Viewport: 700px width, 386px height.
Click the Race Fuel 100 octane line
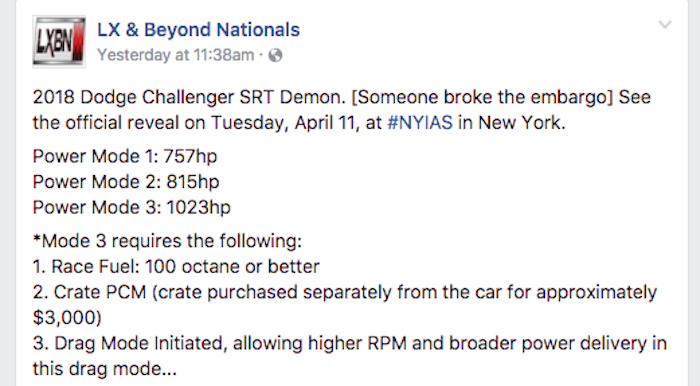(x=176, y=267)
